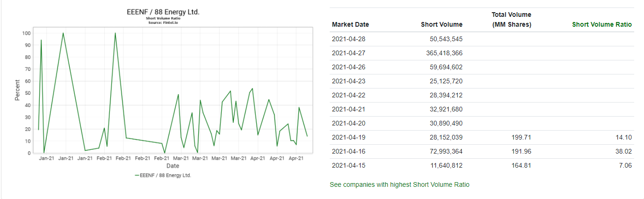Image resolution: width=644 pixels, height=199 pixels.
Task: Click the 2021-04-19 date cell
Action: pos(348,137)
